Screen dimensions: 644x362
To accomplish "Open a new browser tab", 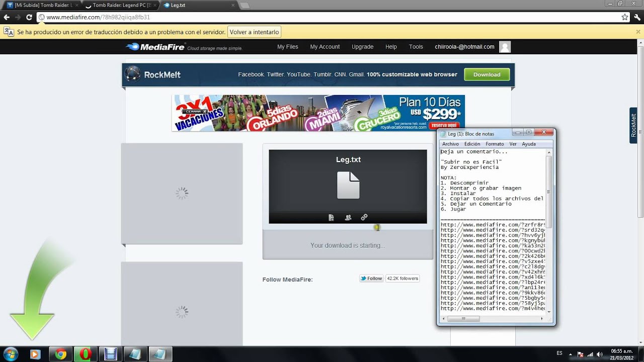I will click(245, 6).
